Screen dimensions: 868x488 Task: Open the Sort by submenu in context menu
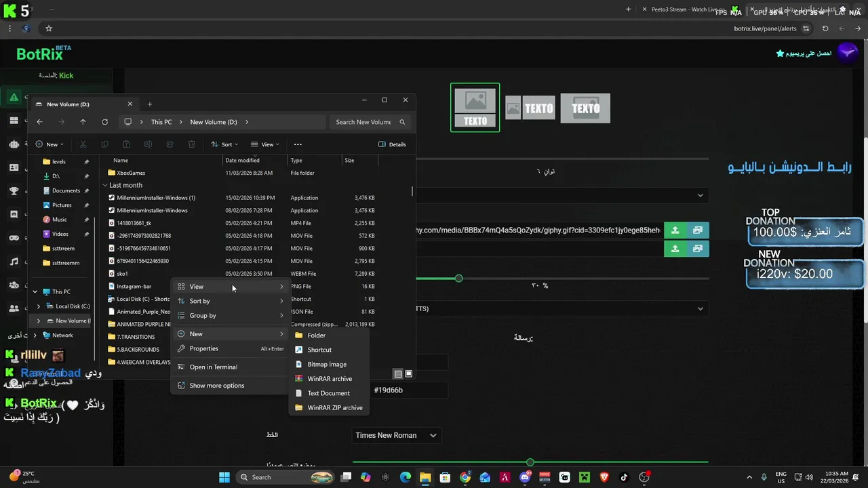(231, 301)
